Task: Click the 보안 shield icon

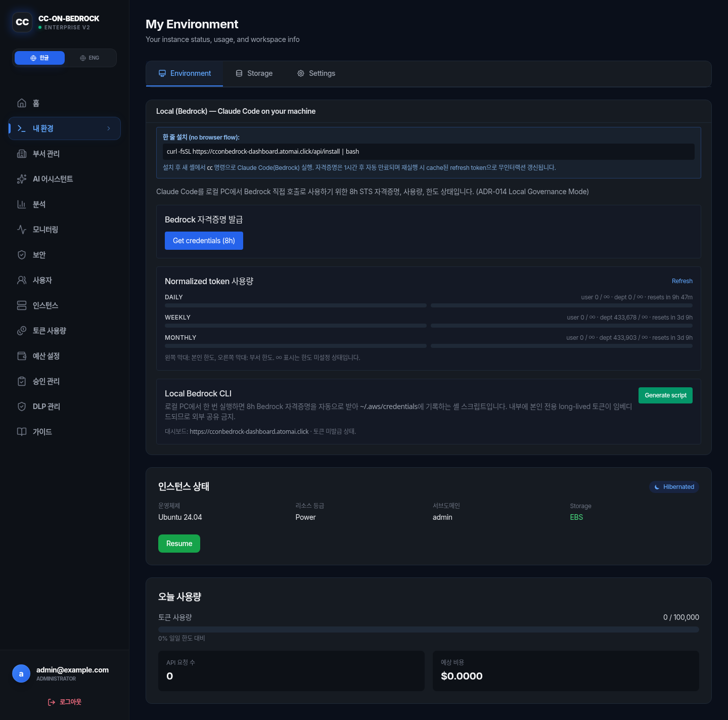Action: tap(22, 255)
